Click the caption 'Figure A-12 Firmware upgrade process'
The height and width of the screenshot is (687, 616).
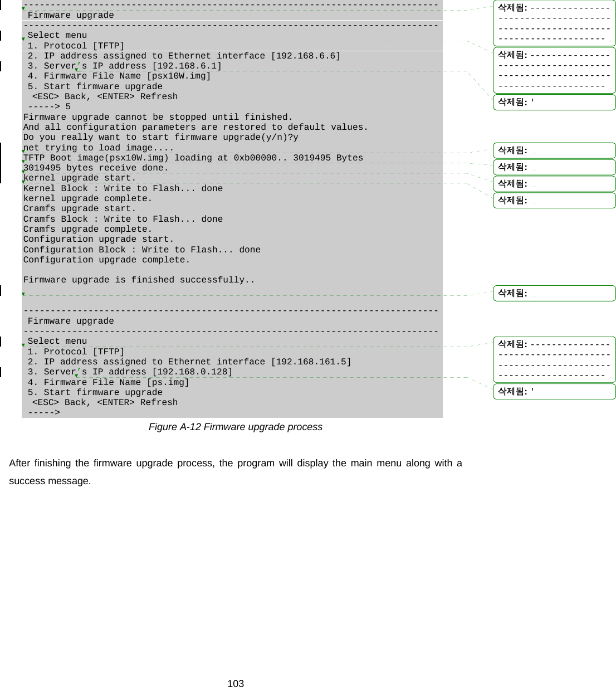pos(235,427)
